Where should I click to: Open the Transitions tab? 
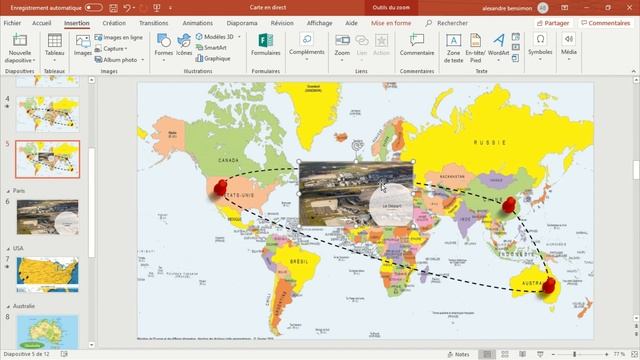coord(153,23)
